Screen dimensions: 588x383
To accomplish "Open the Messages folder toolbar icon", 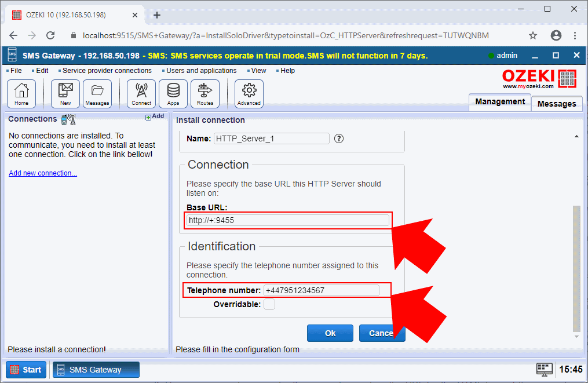I will click(x=97, y=93).
